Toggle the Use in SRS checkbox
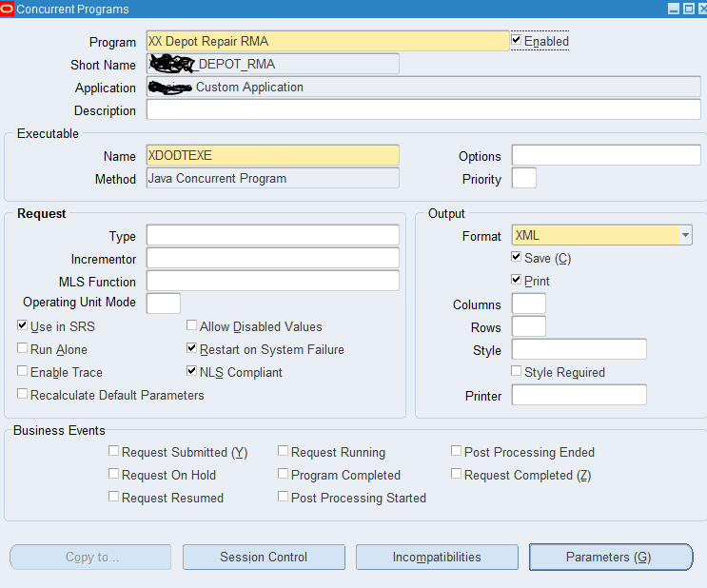 click(x=22, y=325)
